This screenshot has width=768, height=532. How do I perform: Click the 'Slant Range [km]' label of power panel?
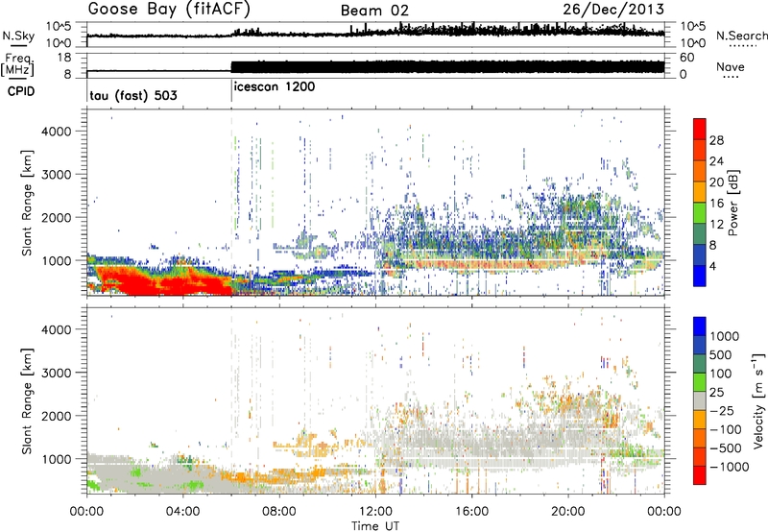click(x=27, y=203)
